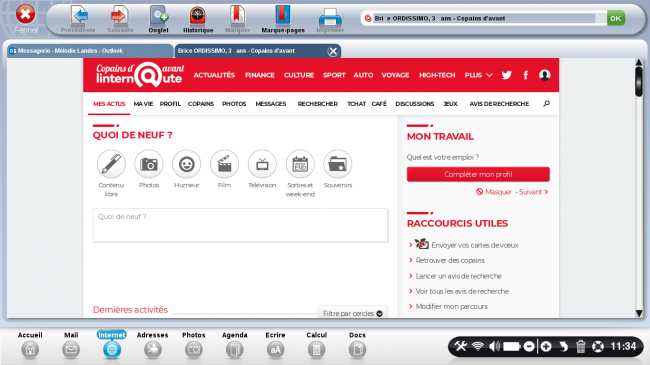Open the Twitter icon in header

(x=507, y=75)
